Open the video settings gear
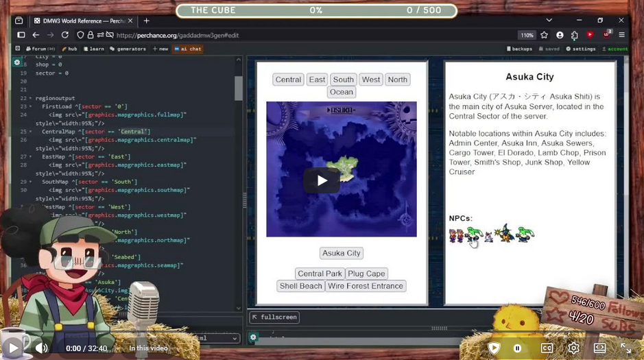The image size is (644, 360). pyautogui.click(x=573, y=348)
